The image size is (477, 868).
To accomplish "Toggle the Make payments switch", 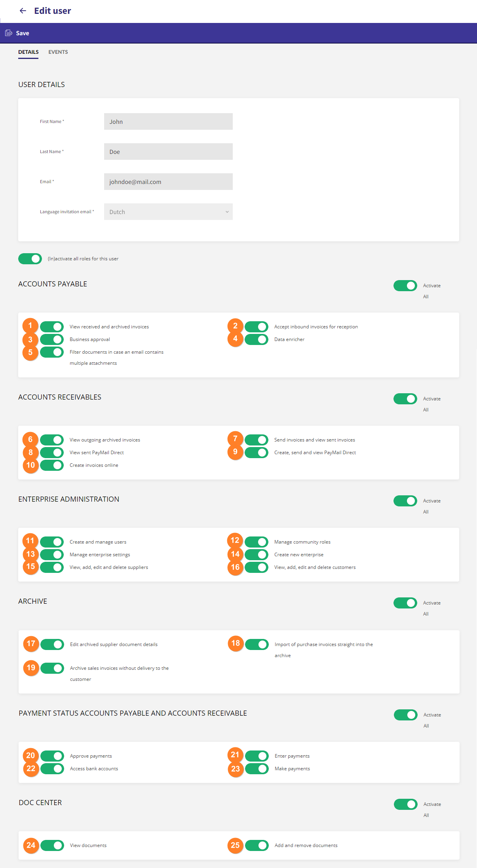I will (x=257, y=769).
